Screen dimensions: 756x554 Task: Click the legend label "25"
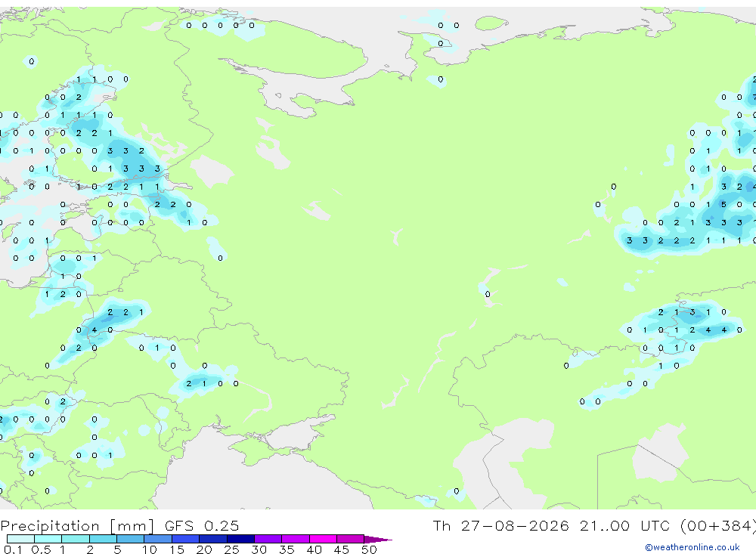pos(231,549)
